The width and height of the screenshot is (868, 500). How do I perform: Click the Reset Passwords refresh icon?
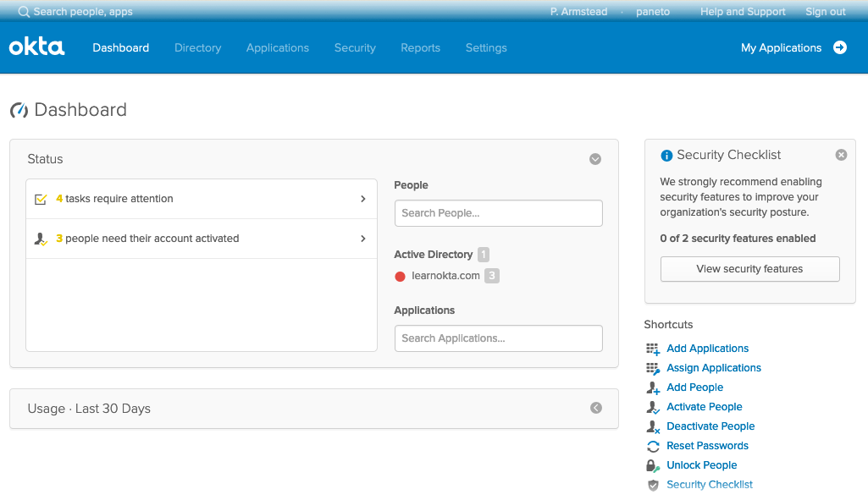652,446
